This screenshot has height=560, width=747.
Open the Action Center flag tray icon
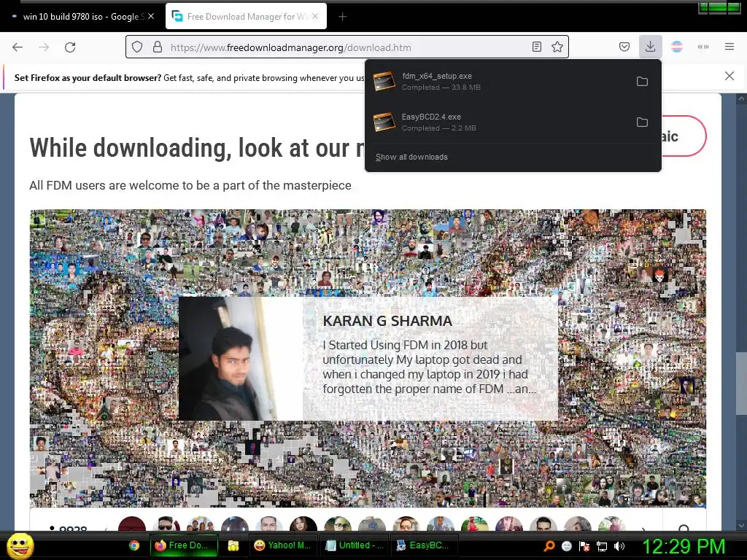(x=584, y=546)
